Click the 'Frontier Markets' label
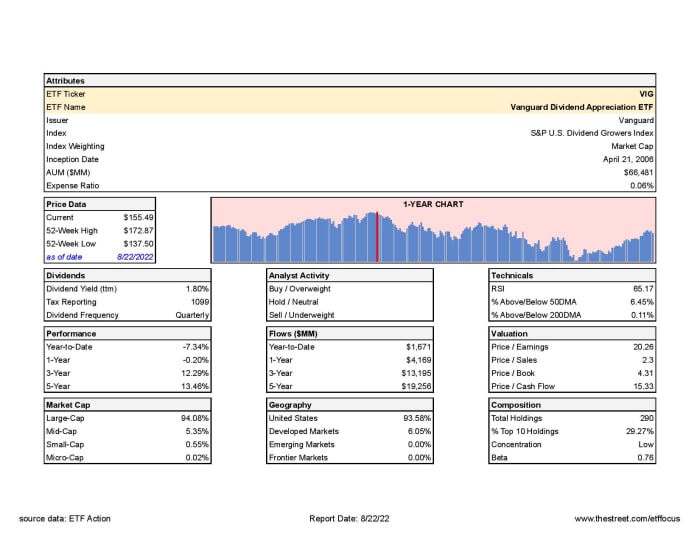Screen dimensions: 700x541 tap(298, 458)
